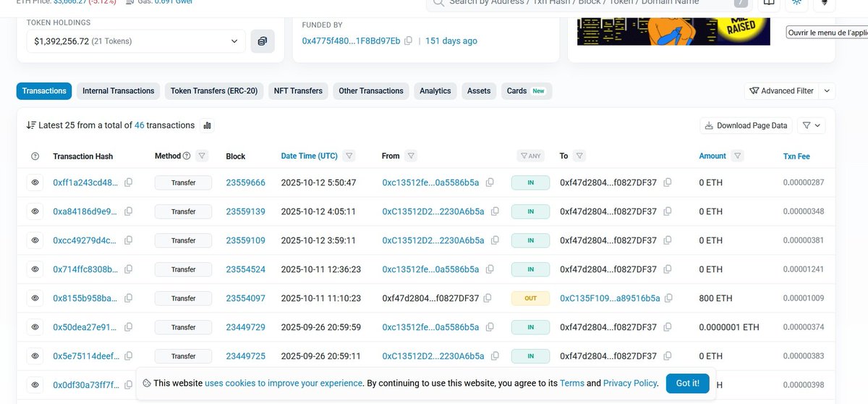The height and width of the screenshot is (404, 868).
Task: Click Advanced Filter button
Action: tap(782, 91)
